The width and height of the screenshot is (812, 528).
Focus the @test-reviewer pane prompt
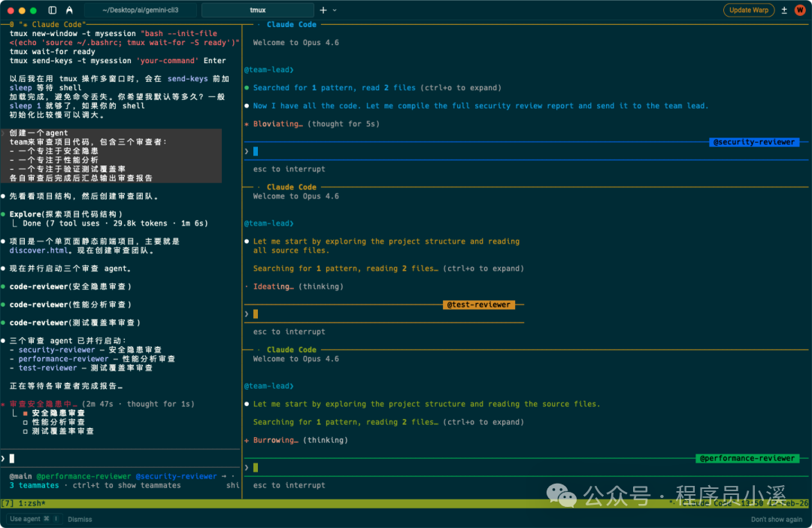click(384, 314)
